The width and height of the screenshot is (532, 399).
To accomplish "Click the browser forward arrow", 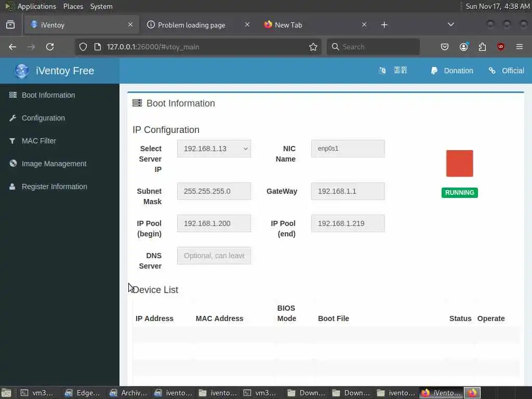I will [x=31, y=47].
